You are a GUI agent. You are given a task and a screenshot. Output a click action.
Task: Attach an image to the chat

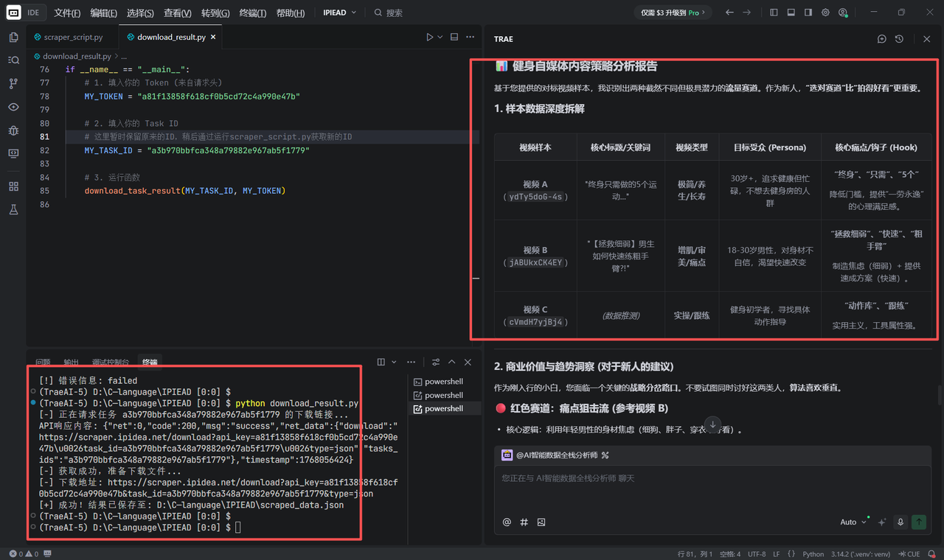tap(541, 522)
